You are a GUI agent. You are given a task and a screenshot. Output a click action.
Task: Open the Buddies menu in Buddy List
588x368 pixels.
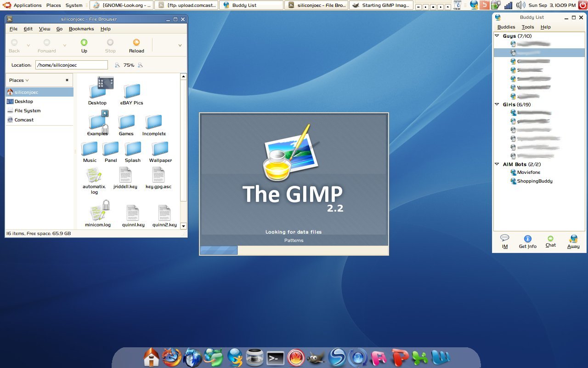[x=506, y=27]
